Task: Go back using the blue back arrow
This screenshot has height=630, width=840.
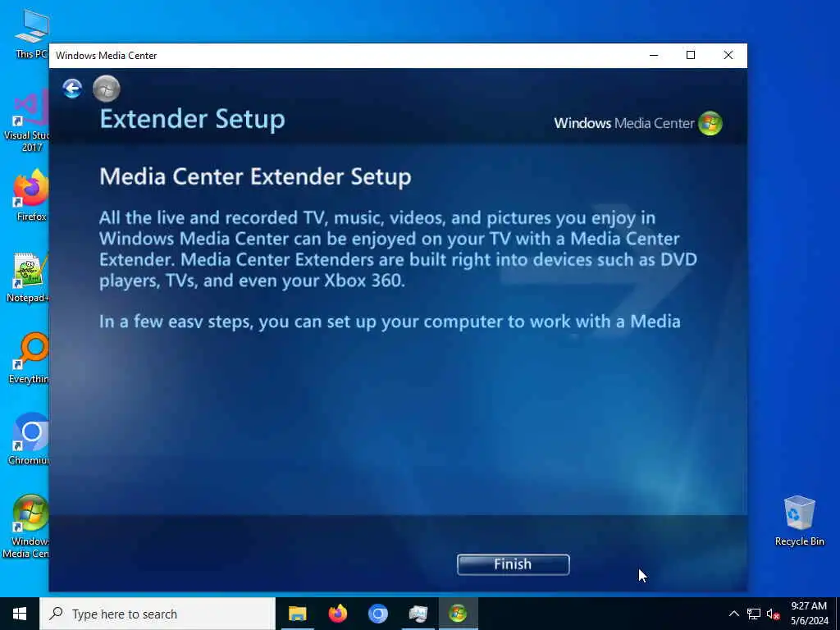Action: [x=72, y=89]
